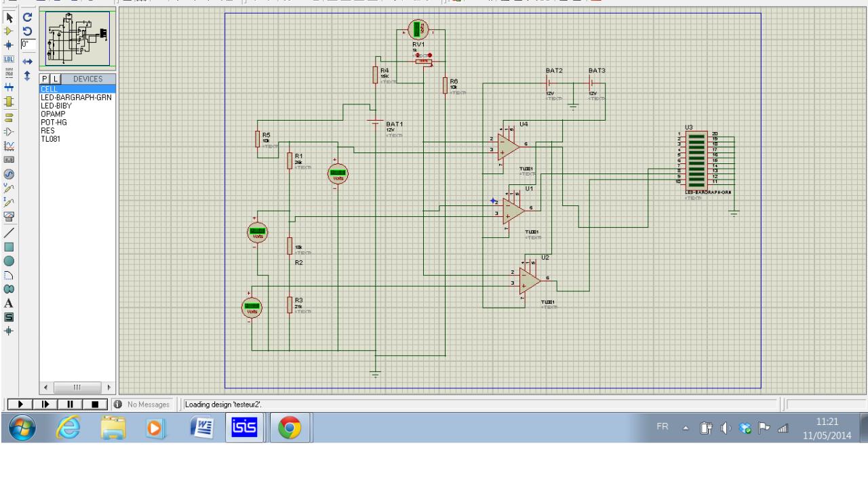Select the 2D Closed Path tool
The width and height of the screenshot is (868, 490).
click(x=9, y=289)
